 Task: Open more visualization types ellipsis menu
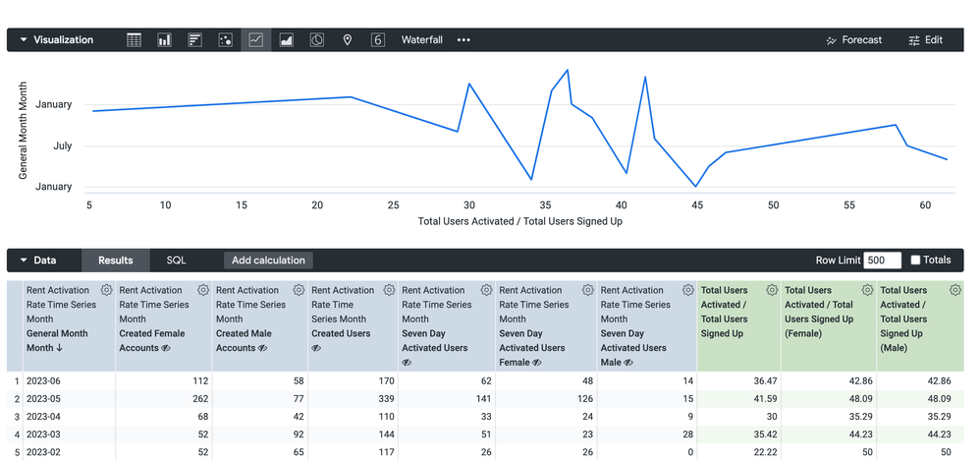[x=463, y=40]
